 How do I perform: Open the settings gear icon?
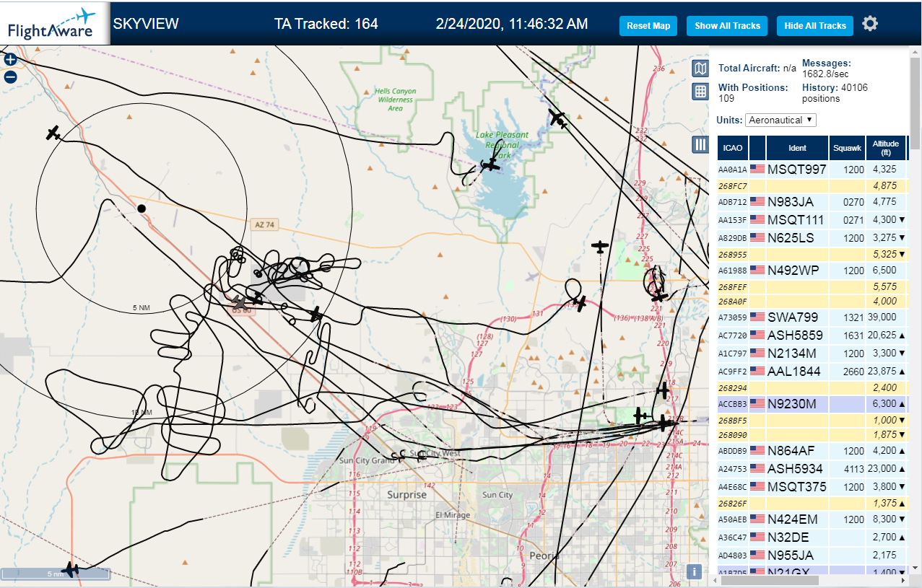[870, 24]
